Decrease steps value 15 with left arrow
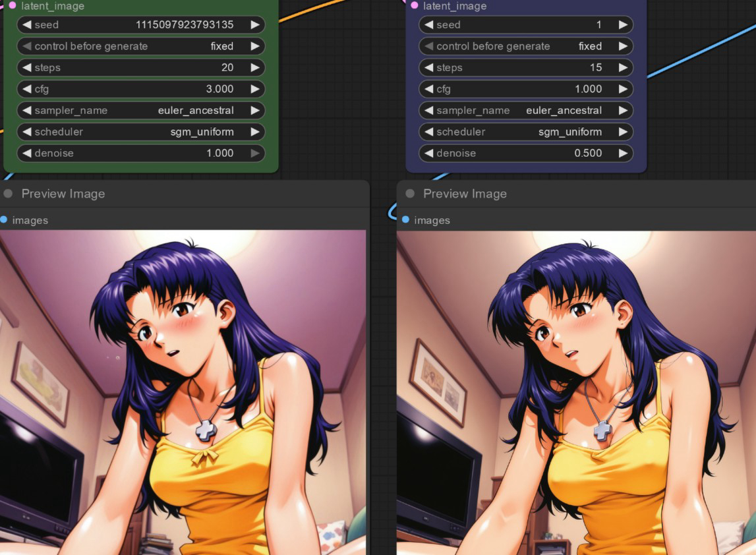 pyautogui.click(x=428, y=67)
